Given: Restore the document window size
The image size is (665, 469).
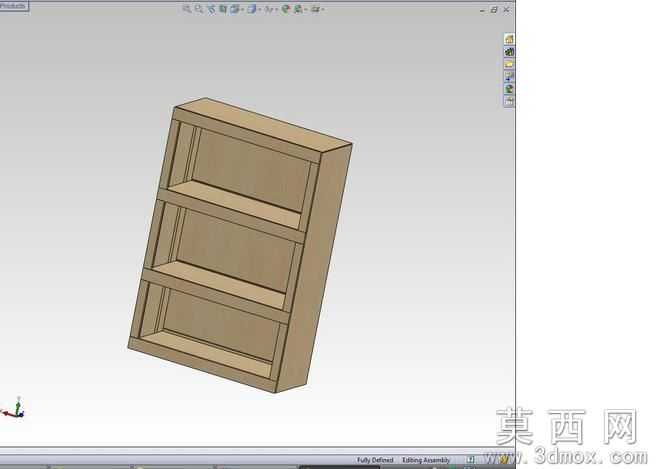Looking at the screenshot, I should point(494,9).
